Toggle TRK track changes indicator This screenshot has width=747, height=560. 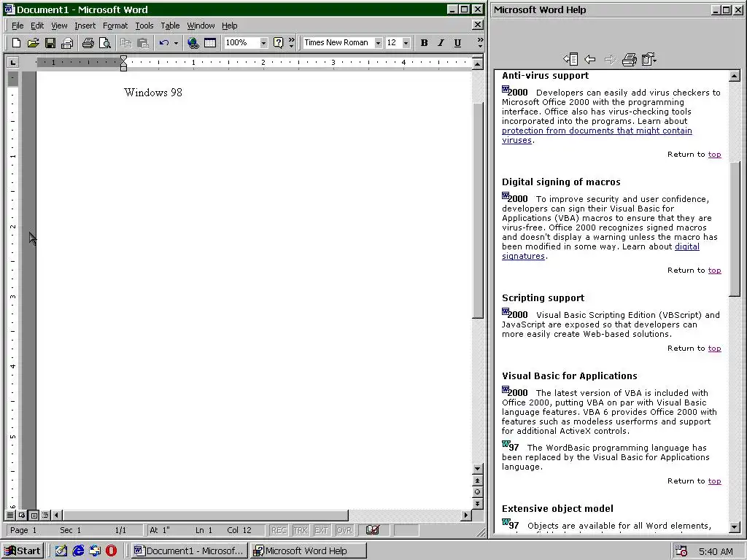tap(300, 530)
